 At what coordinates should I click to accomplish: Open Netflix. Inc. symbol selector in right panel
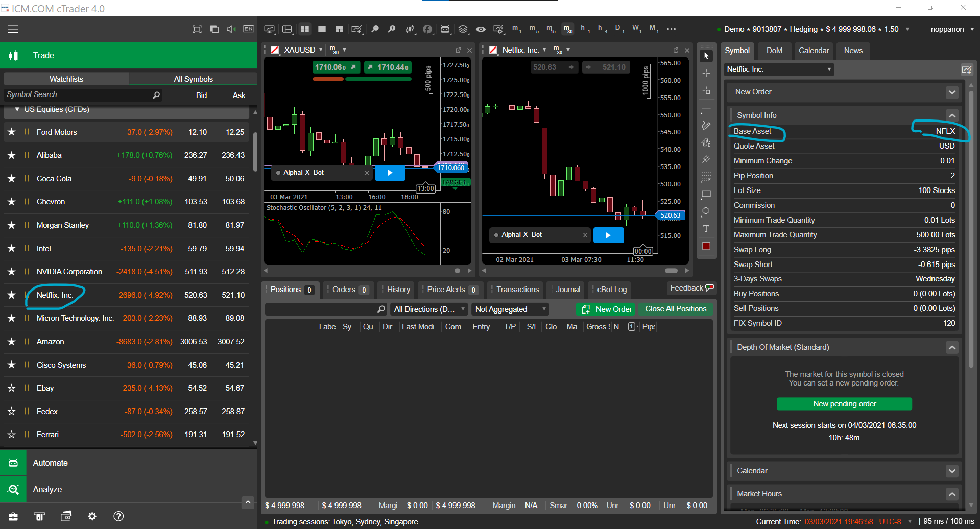[x=779, y=69]
